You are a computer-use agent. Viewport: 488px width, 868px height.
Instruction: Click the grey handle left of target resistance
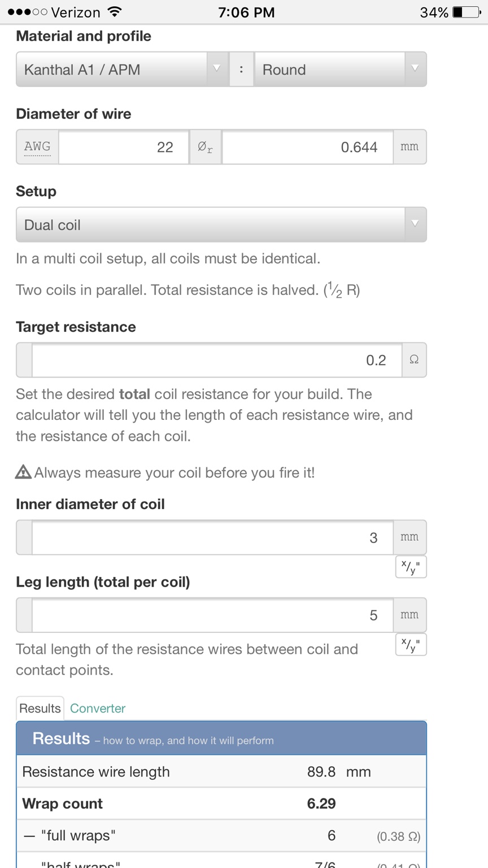(24, 360)
